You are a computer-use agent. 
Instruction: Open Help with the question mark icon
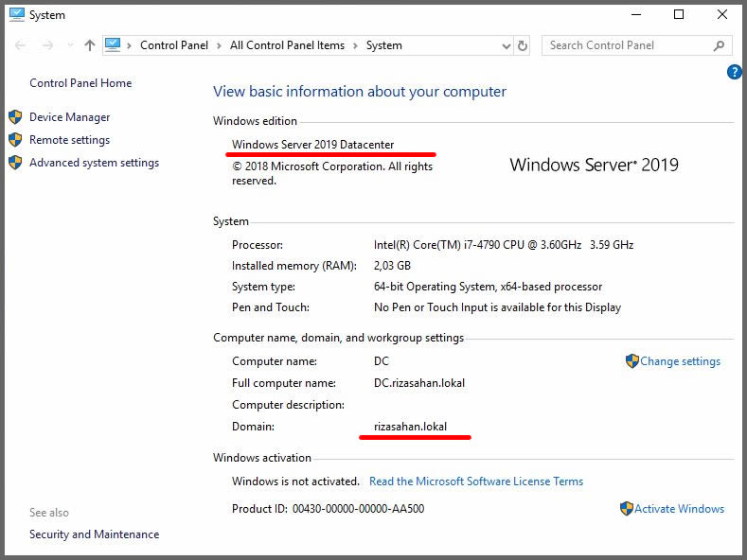pyautogui.click(x=734, y=72)
